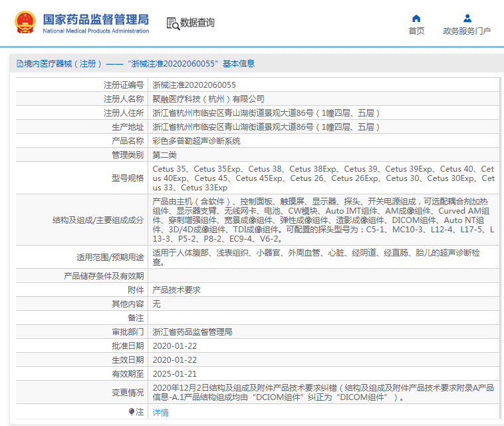
Task: Open the 政务服务门户 menu item
Action: point(467,31)
